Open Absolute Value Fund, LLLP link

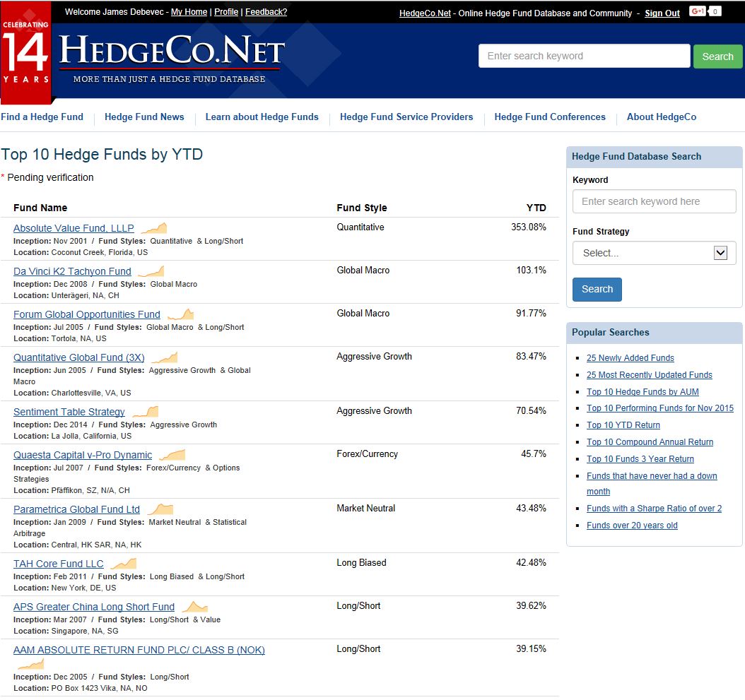74,228
